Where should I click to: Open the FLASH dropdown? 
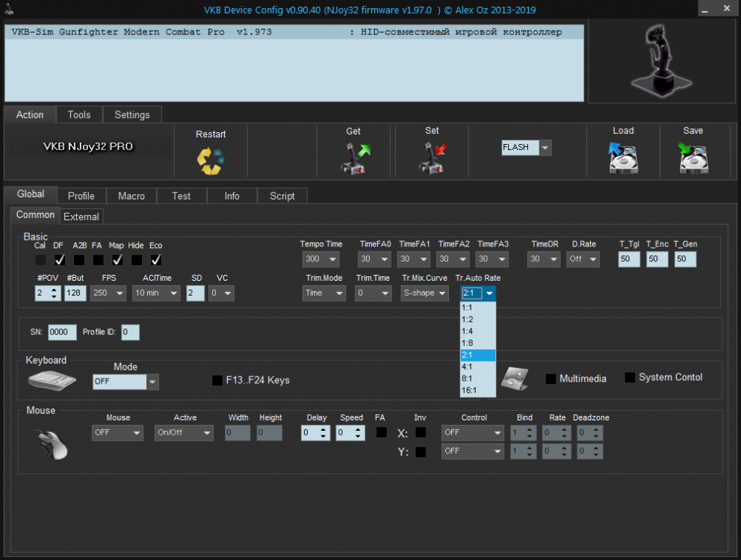[545, 148]
